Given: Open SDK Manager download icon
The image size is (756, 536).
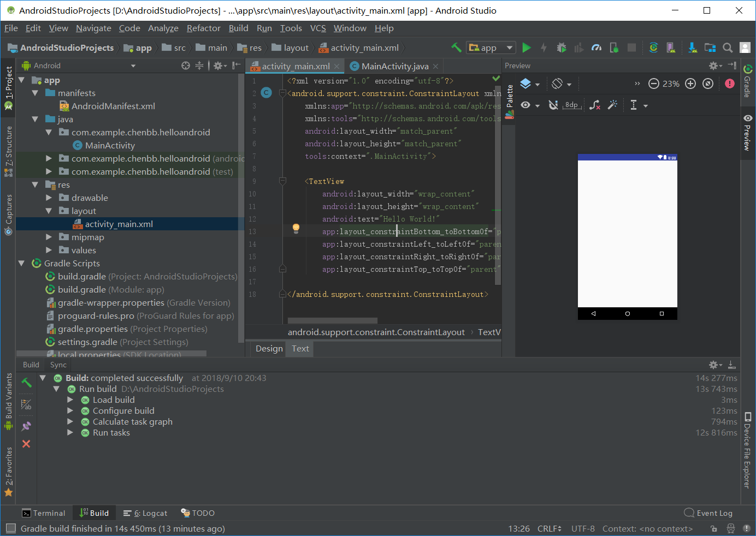Looking at the screenshot, I should click(x=693, y=47).
